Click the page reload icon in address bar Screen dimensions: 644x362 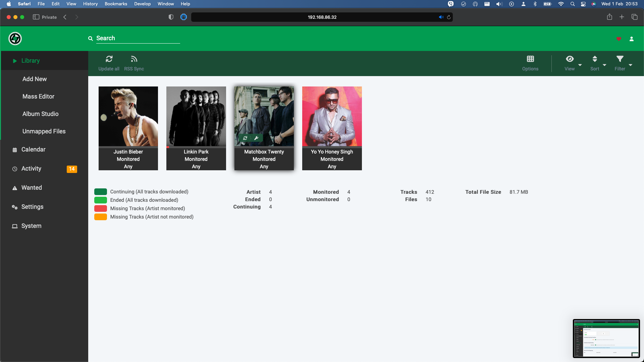click(x=449, y=17)
